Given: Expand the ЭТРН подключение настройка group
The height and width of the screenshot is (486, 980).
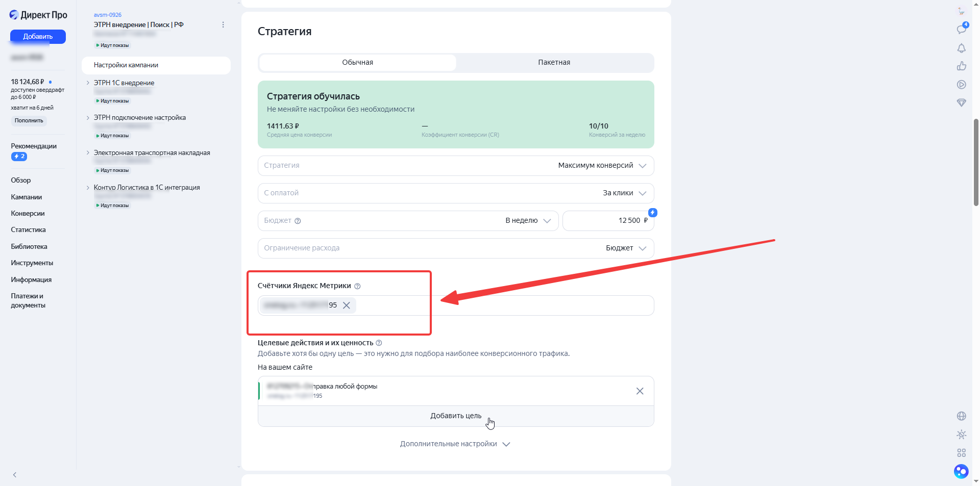Looking at the screenshot, I should pos(88,118).
